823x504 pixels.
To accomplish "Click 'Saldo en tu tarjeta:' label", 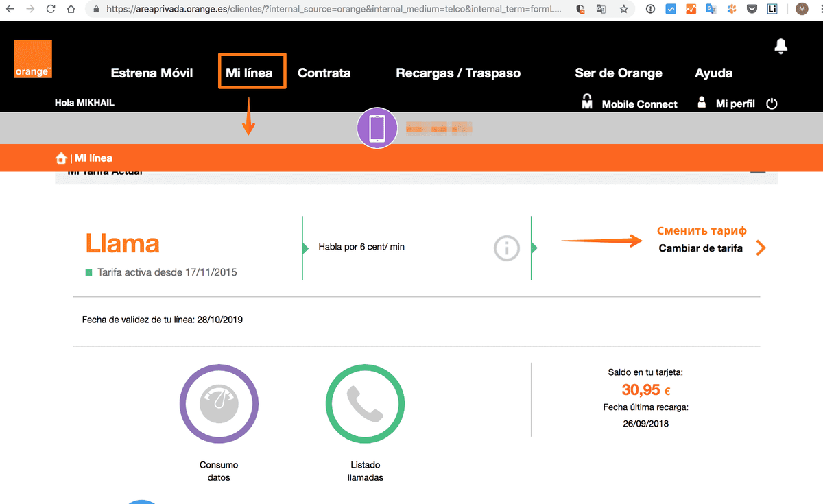I will coord(645,372).
